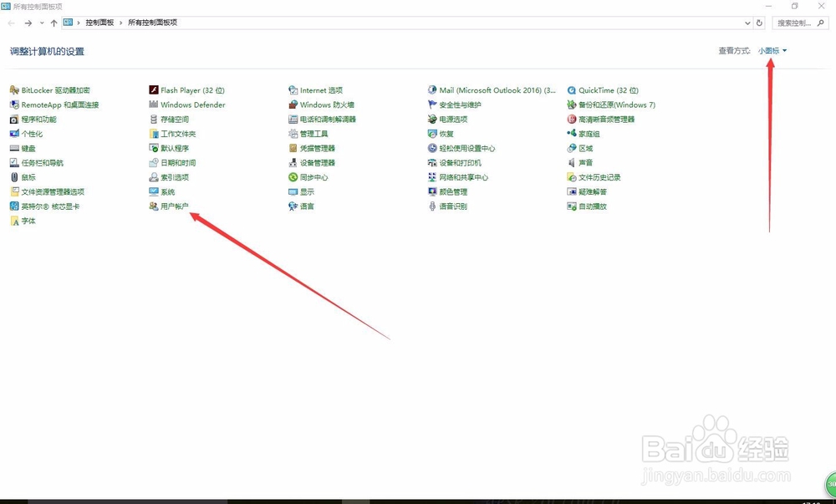Open the 电话和调制解调器 icon
Image resolution: width=836 pixels, height=504 pixels.
click(293, 120)
